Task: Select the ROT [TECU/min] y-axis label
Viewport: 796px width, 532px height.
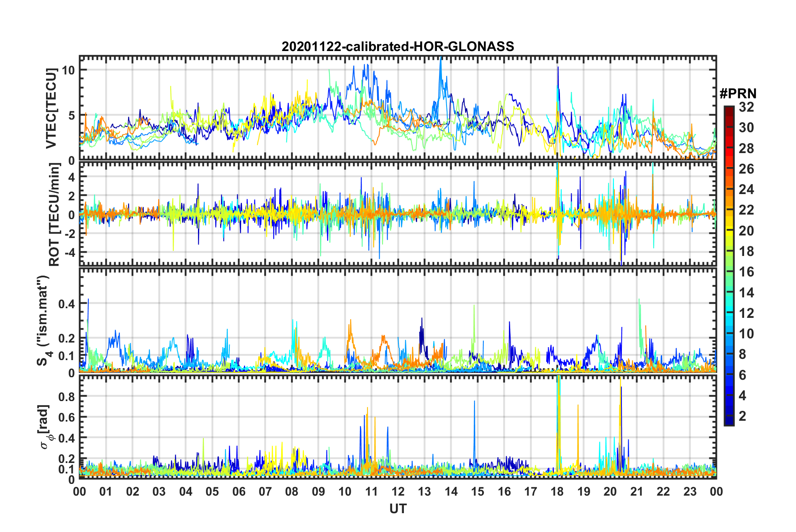Action: [54, 215]
